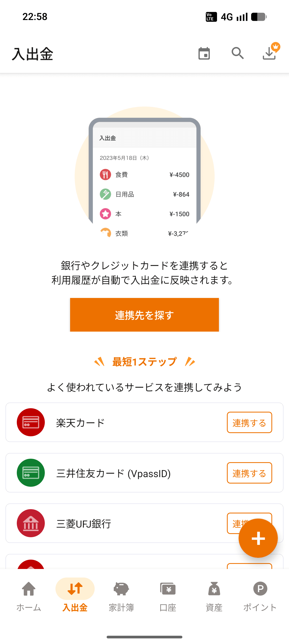This screenshot has width=289, height=644.
Task: Tap the 最短1ステップ heading
Action: pyautogui.click(x=144, y=362)
